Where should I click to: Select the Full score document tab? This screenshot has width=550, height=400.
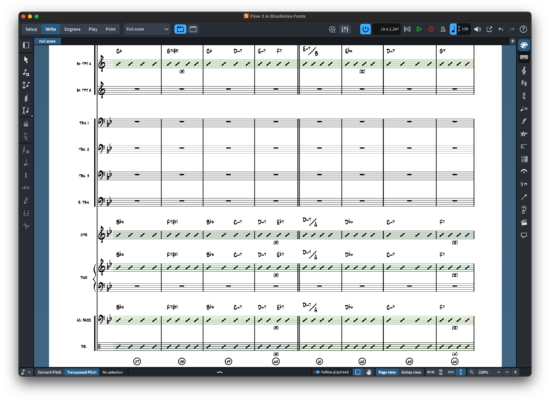[x=47, y=41]
